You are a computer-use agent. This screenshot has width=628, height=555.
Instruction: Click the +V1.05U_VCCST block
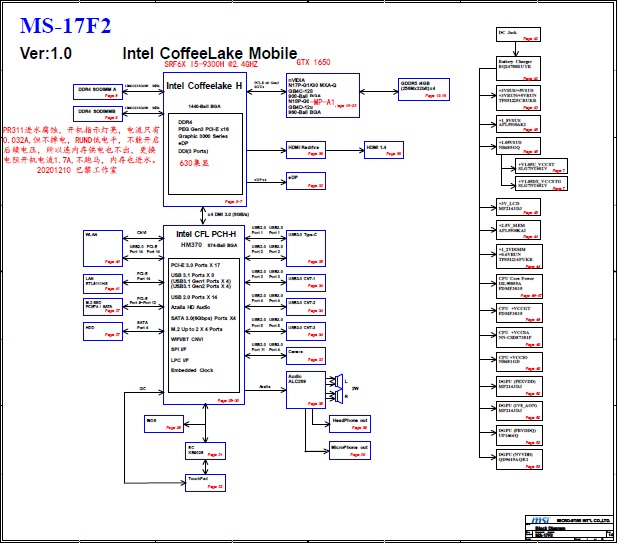(541, 166)
